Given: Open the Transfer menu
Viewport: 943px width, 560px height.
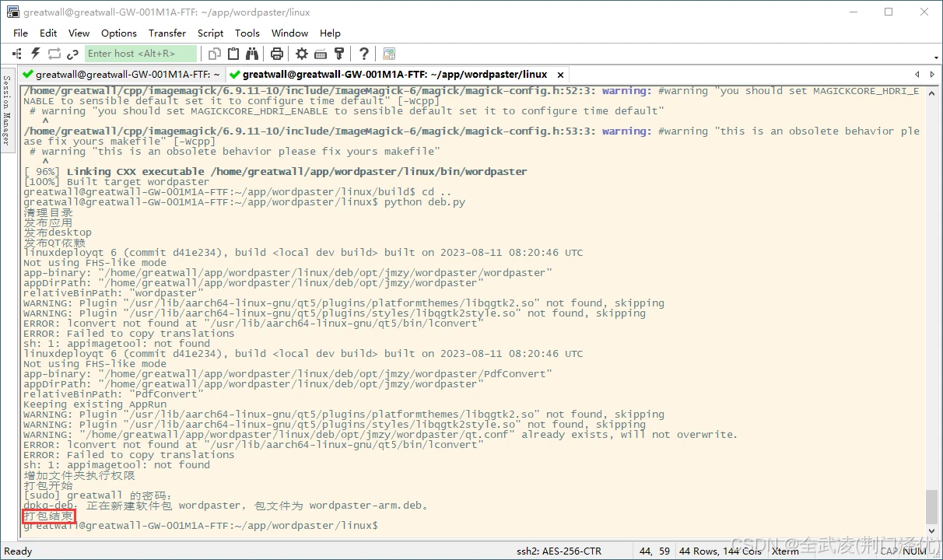Looking at the screenshot, I should pyautogui.click(x=167, y=33).
